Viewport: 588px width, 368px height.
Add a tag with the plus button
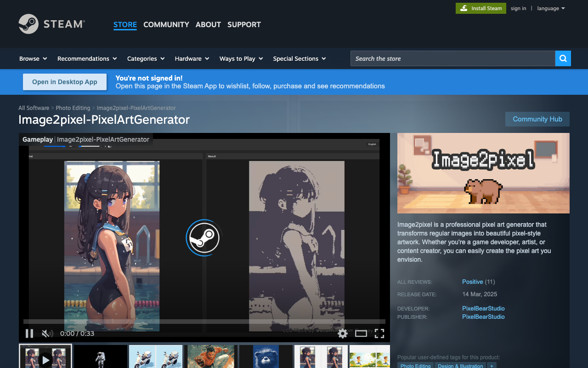click(492, 366)
